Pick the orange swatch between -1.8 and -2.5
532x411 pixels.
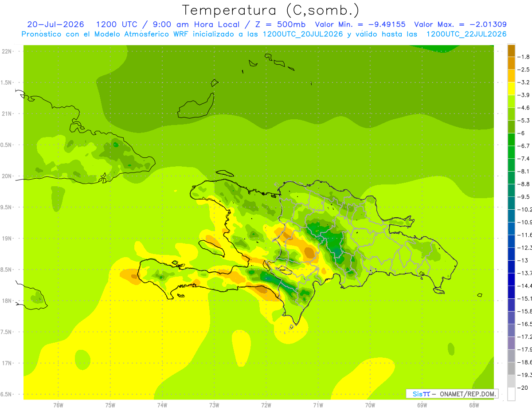[x=511, y=63]
